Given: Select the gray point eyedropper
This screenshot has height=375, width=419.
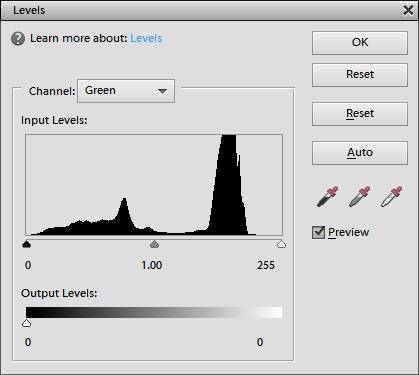Looking at the screenshot, I should pos(359,197).
